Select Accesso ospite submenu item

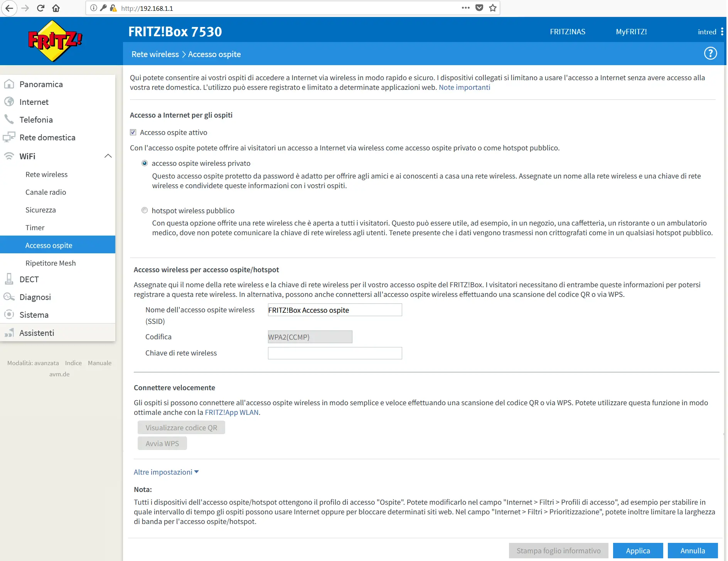pos(58,244)
